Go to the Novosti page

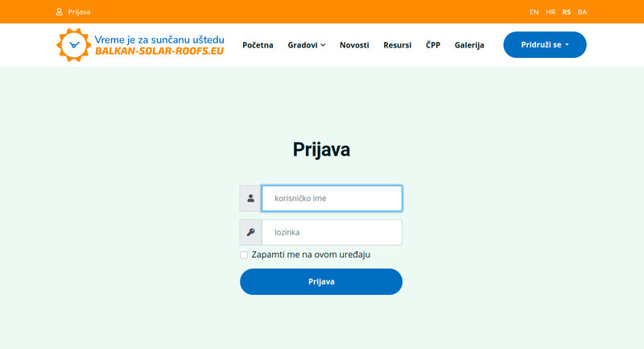(x=354, y=45)
